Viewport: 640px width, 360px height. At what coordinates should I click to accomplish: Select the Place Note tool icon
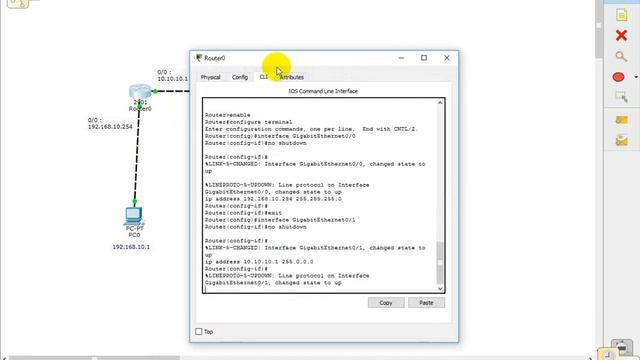pyautogui.click(x=621, y=15)
